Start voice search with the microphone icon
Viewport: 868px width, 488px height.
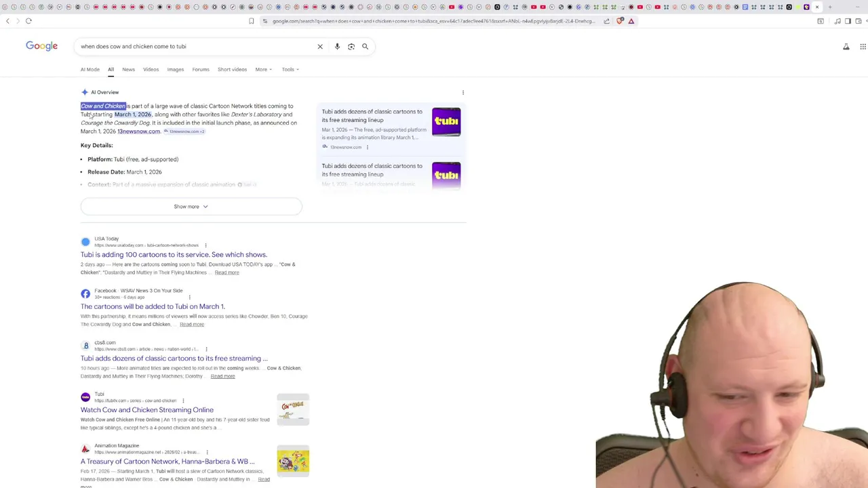pyautogui.click(x=337, y=47)
